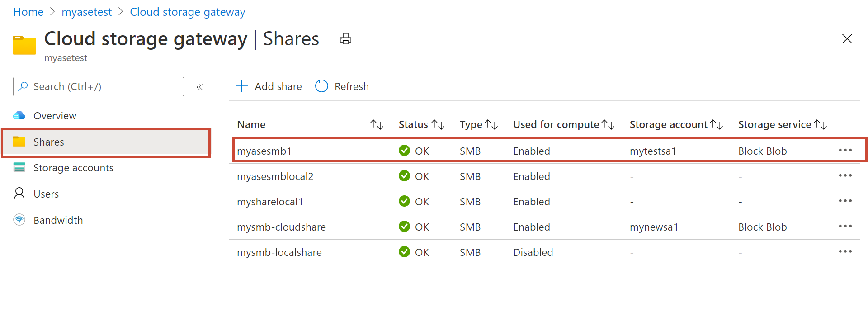Sort by Used for compute column
The image size is (868, 317).
point(608,124)
